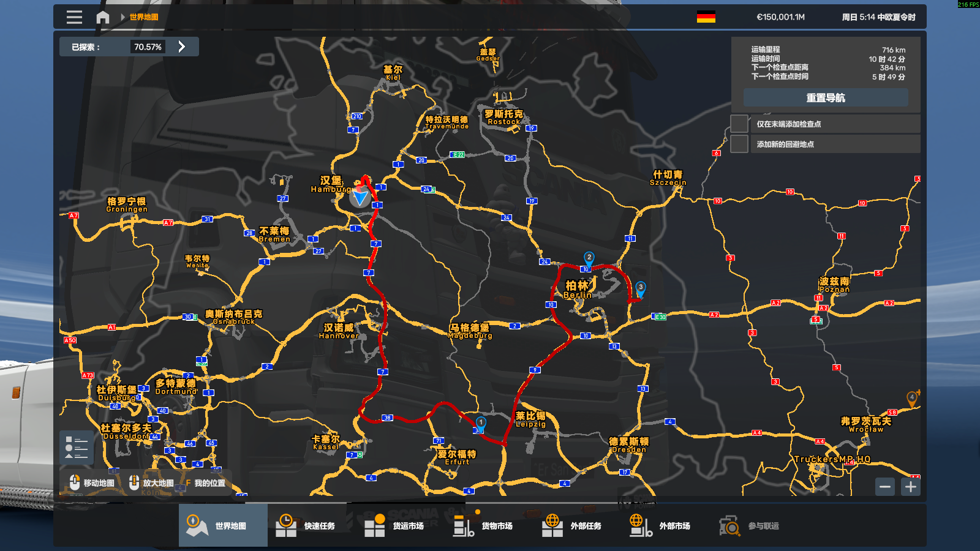The width and height of the screenshot is (980, 551).
Task: Click the player truck position arrow at Hamburg
Action: (x=360, y=197)
